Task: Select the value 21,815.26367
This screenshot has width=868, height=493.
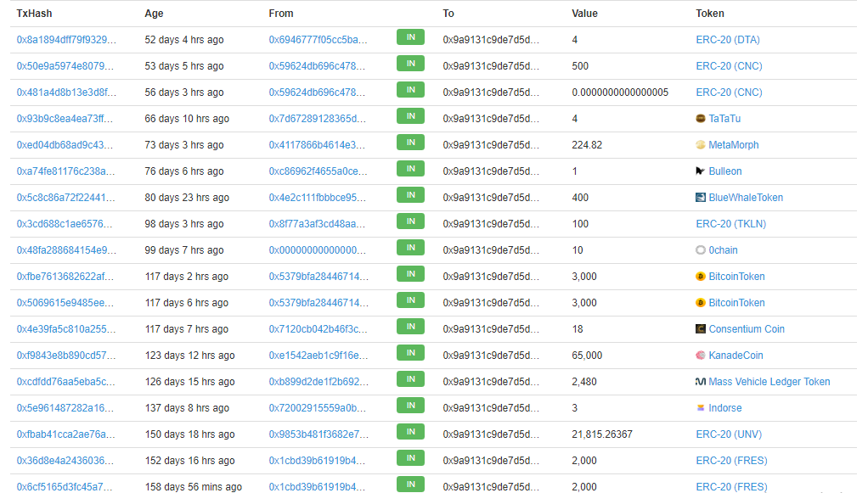Action: 602,434
